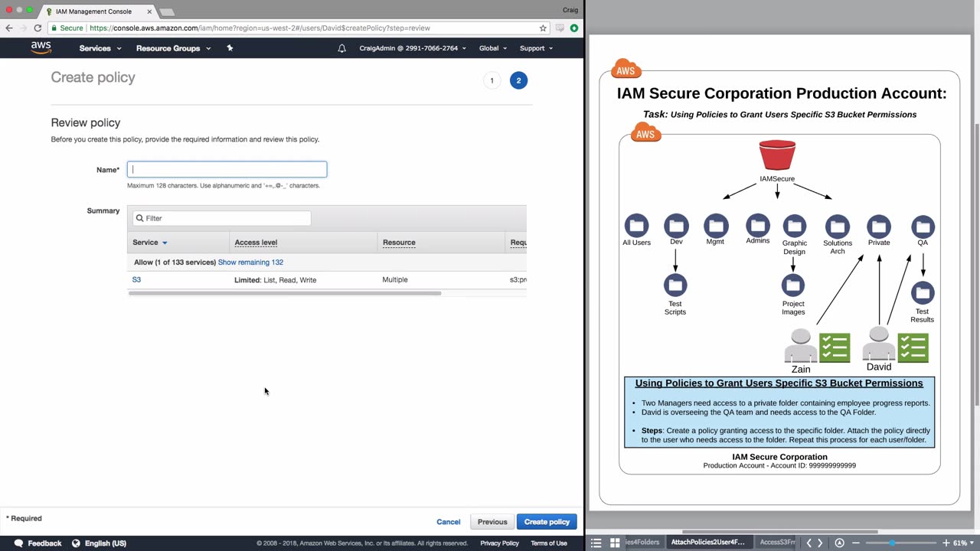This screenshot has height=551, width=980.
Task: Expand the Resource Groups dropdown
Action: click(173, 48)
